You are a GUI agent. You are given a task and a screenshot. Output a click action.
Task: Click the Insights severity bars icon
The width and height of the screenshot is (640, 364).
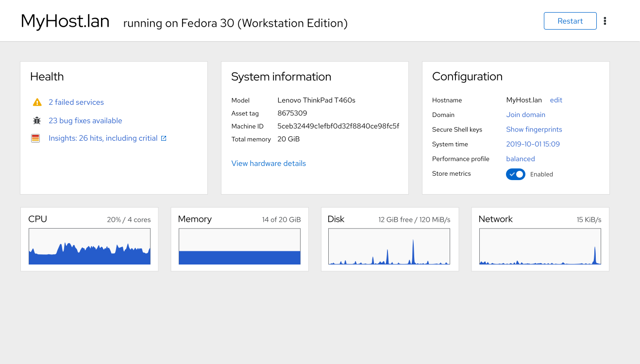[35, 138]
